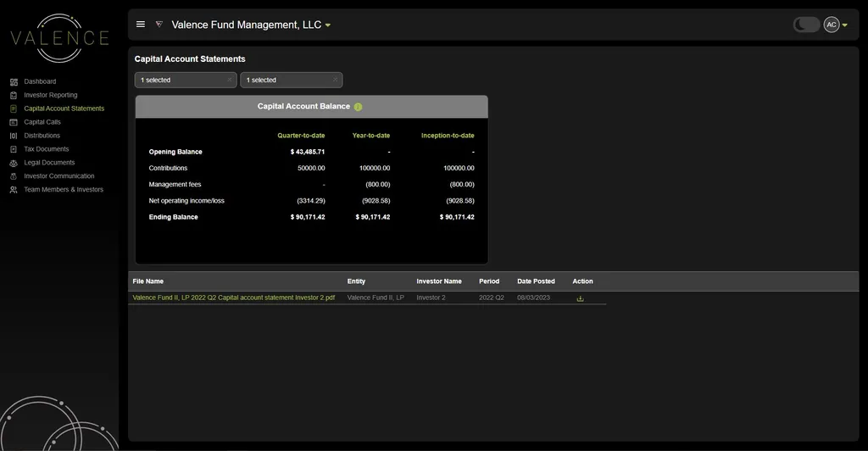Click the Dashboard grid icon
The width and height of the screenshot is (868, 451).
click(x=14, y=82)
